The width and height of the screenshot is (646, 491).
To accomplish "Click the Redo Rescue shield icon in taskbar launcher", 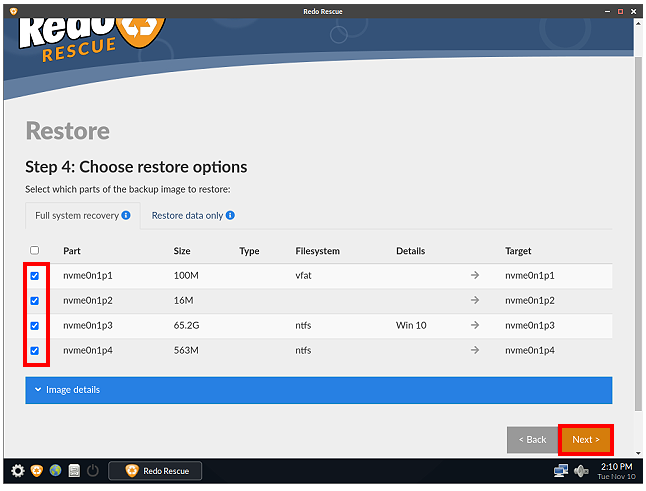I will pyautogui.click(x=37, y=470).
